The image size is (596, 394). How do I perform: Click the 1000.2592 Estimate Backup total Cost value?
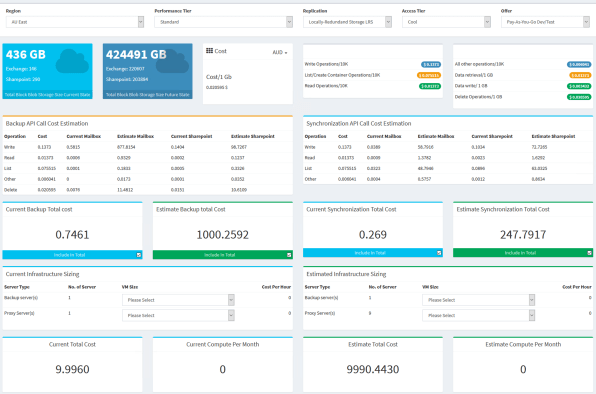222,235
